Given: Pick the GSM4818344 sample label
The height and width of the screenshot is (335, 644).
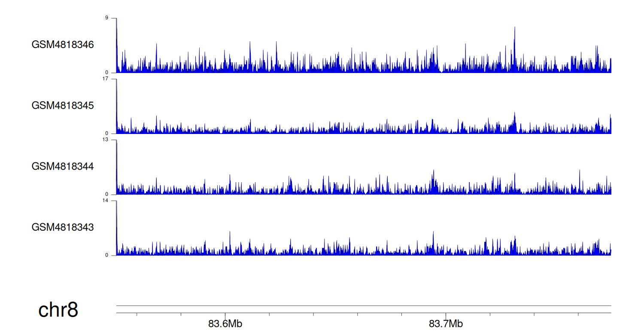Looking at the screenshot, I should [x=63, y=166].
